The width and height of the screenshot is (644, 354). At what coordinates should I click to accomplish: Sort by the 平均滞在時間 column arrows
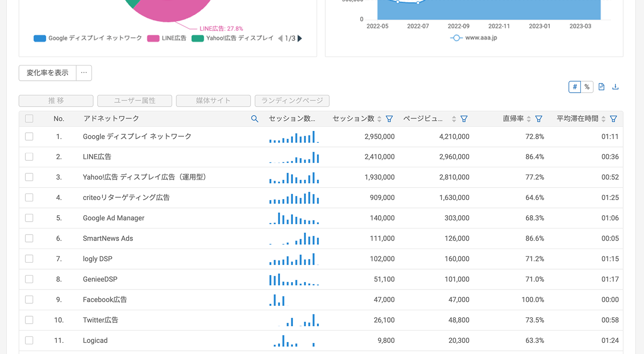point(603,119)
